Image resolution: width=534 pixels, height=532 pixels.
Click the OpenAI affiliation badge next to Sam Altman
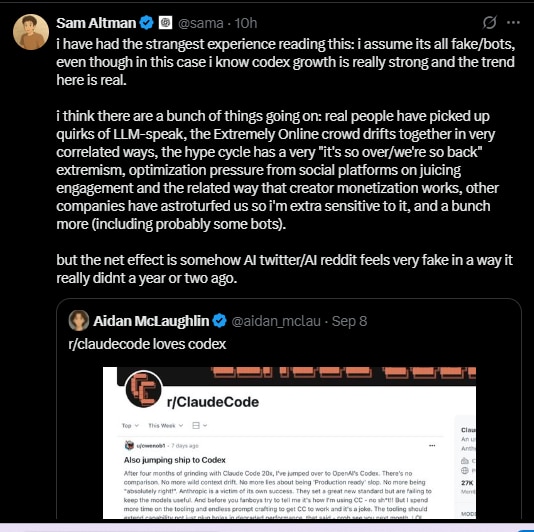166,23
